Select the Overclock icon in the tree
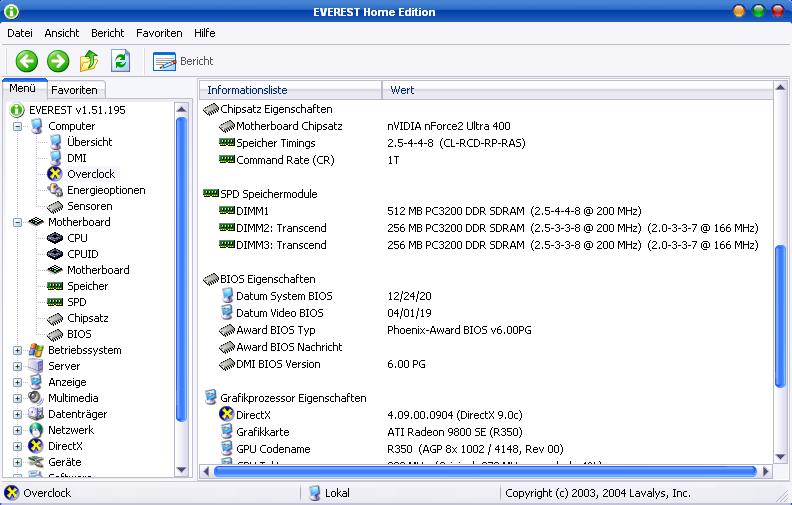 coord(55,174)
